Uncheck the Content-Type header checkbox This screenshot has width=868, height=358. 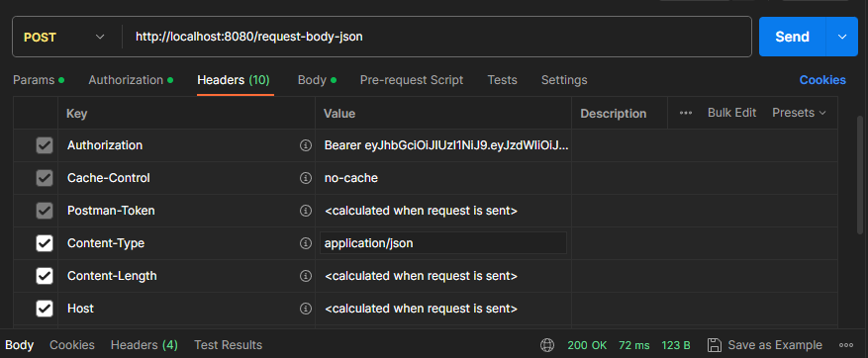(45, 243)
